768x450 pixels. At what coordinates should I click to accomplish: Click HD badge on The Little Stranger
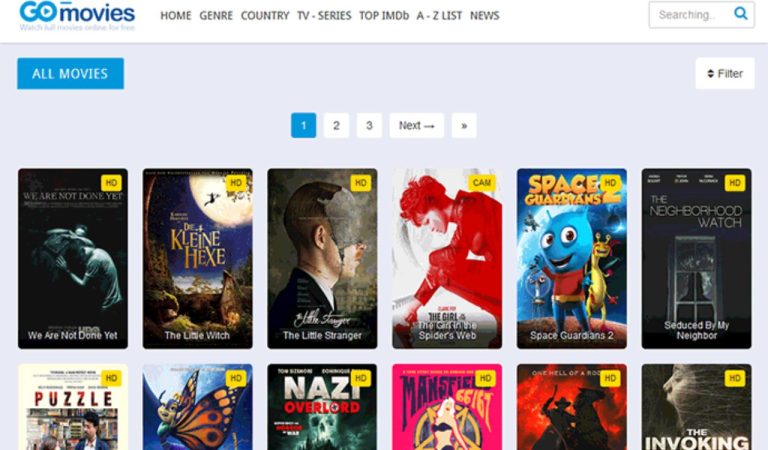click(361, 183)
